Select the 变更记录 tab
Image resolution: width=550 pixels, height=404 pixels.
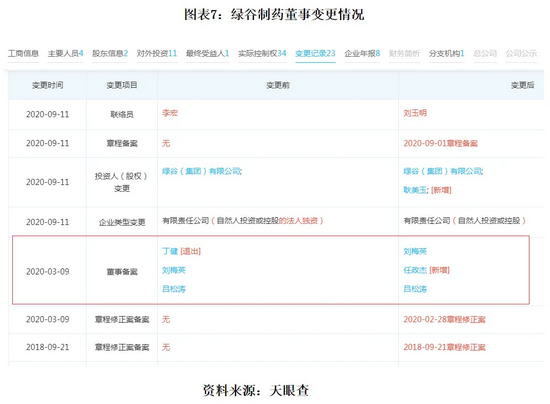pos(315,53)
